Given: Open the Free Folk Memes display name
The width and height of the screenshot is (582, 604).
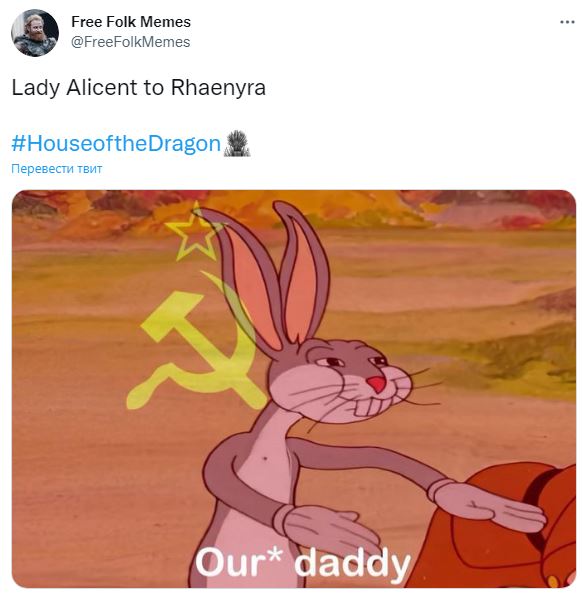Looking at the screenshot, I should (131, 22).
